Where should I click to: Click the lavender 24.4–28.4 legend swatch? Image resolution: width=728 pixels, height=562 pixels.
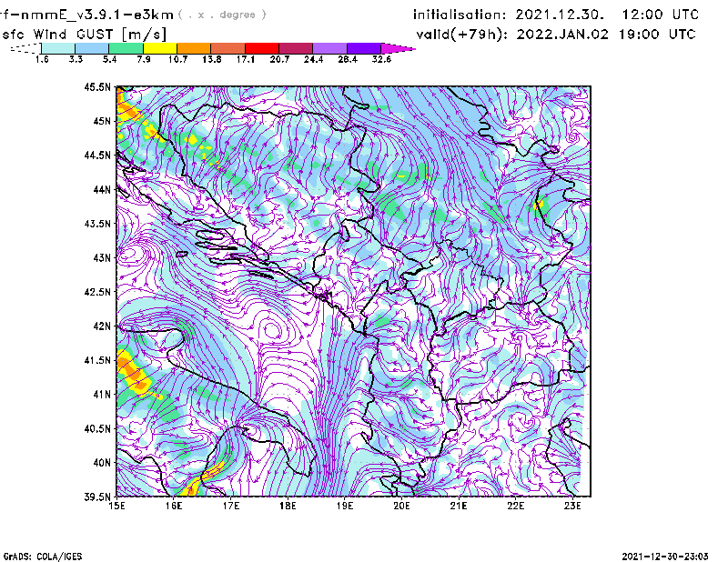pos(330,48)
